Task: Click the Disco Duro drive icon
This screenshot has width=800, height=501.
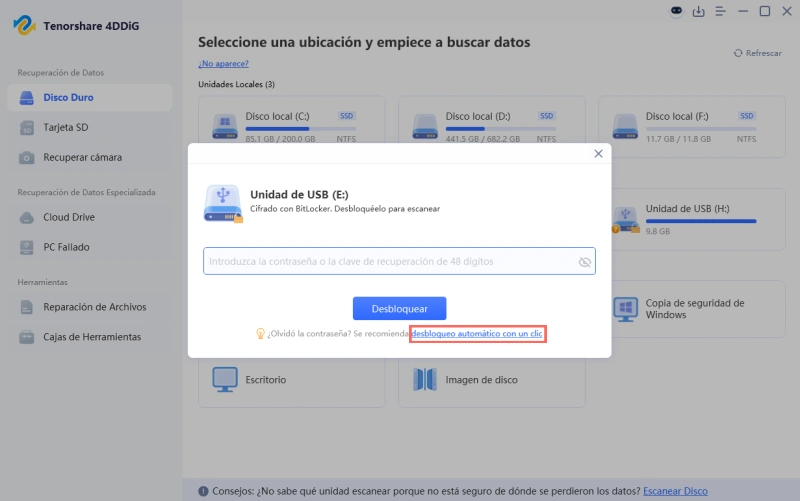Action: [x=27, y=97]
